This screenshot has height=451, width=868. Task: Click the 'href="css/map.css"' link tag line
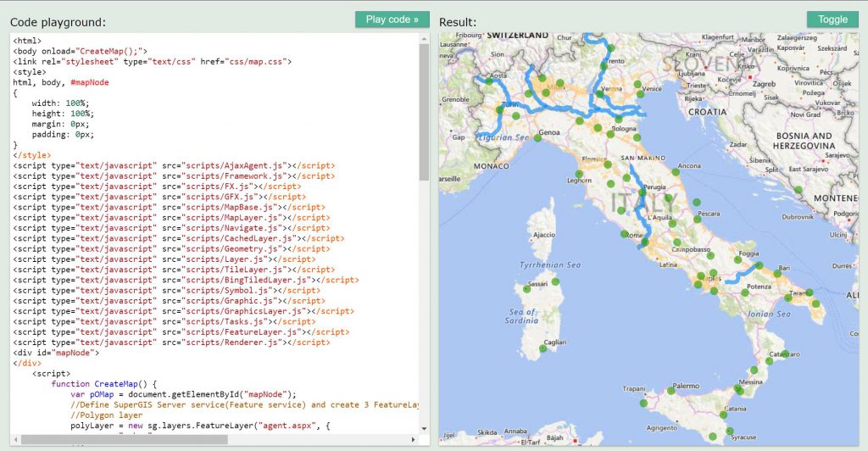(153, 61)
